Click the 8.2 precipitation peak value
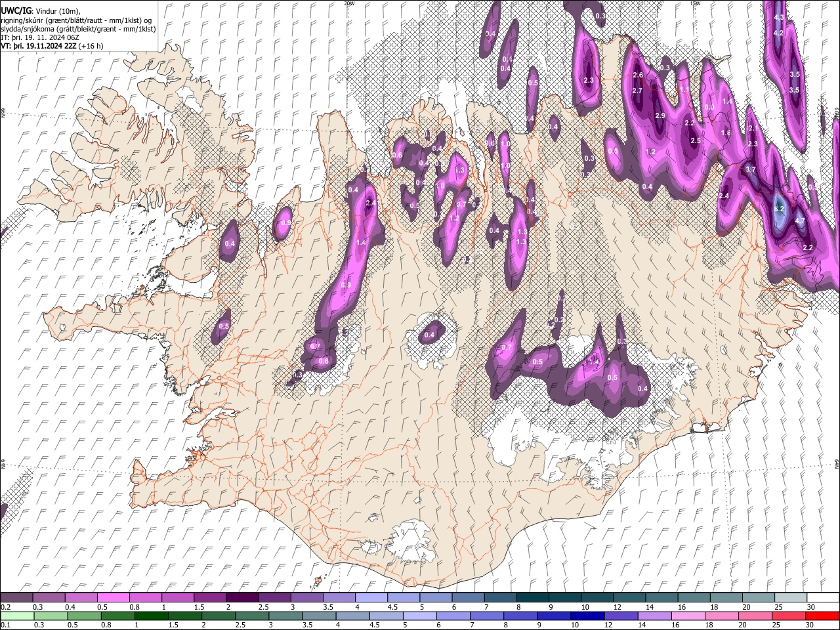Screen dimensions: 840x630 [x=780, y=209]
